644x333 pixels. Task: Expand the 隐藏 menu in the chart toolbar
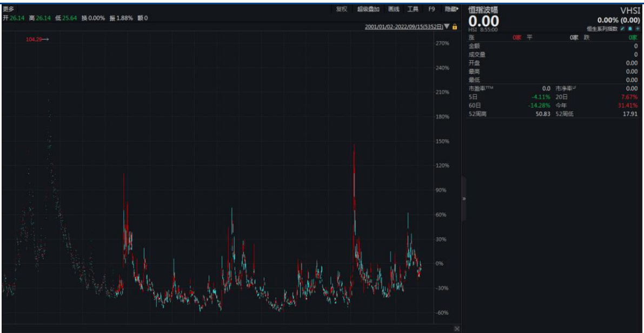[x=452, y=9]
